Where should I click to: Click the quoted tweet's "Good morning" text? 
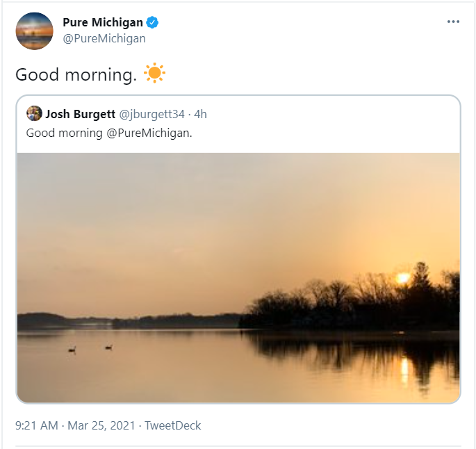click(64, 132)
